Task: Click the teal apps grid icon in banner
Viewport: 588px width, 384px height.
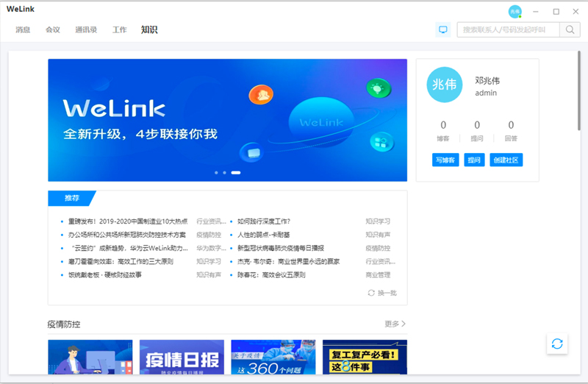Action: point(381,142)
